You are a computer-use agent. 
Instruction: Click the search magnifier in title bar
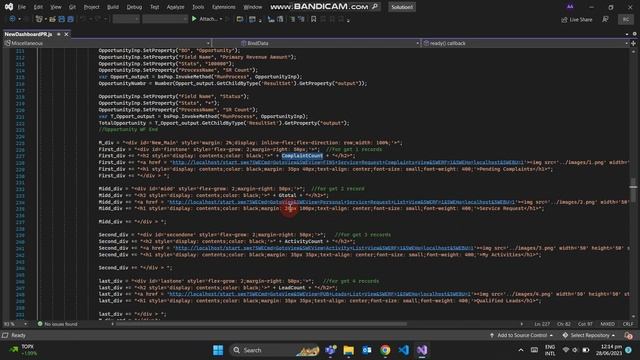375,7
